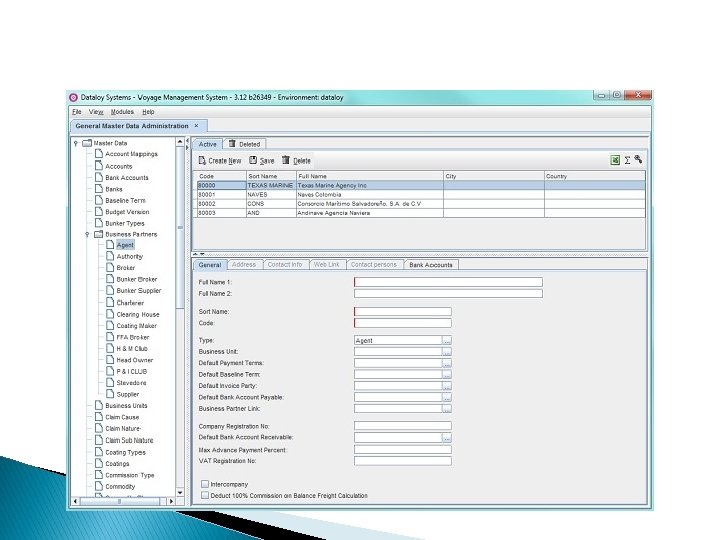Open the View menu
The image size is (720, 540).
click(x=96, y=112)
